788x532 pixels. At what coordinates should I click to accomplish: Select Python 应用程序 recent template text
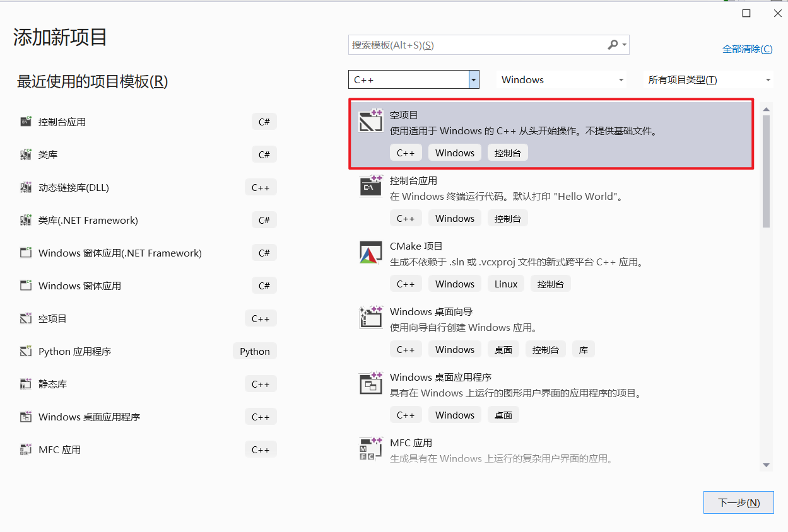[74, 351]
